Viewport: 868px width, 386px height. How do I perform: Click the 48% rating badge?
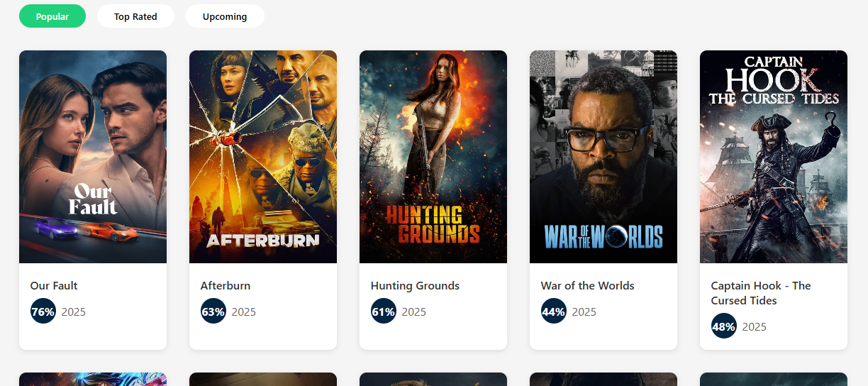pyautogui.click(x=724, y=326)
